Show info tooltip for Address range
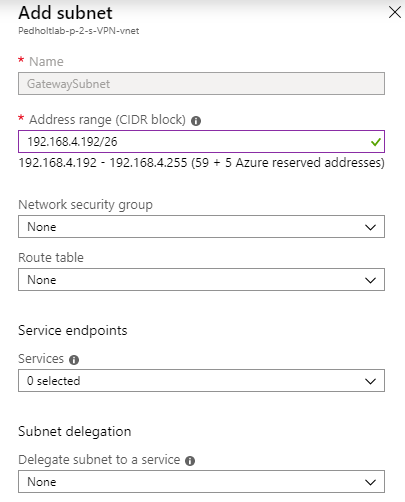 (196, 121)
